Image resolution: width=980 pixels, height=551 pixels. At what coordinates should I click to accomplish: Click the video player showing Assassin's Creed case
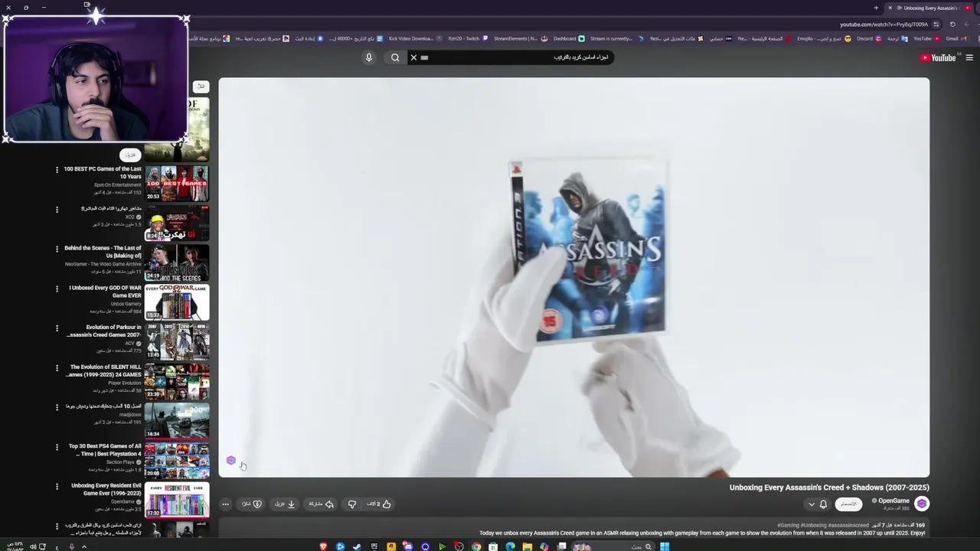click(x=574, y=277)
